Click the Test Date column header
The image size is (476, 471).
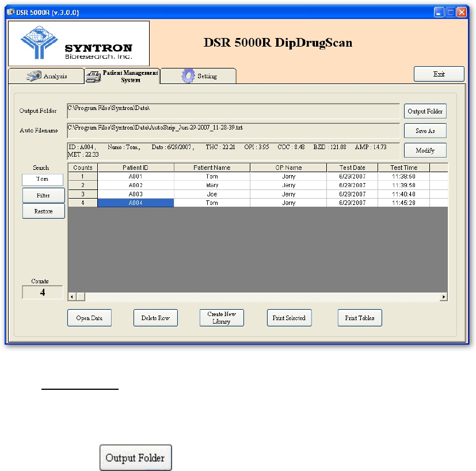pyautogui.click(x=352, y=168)
